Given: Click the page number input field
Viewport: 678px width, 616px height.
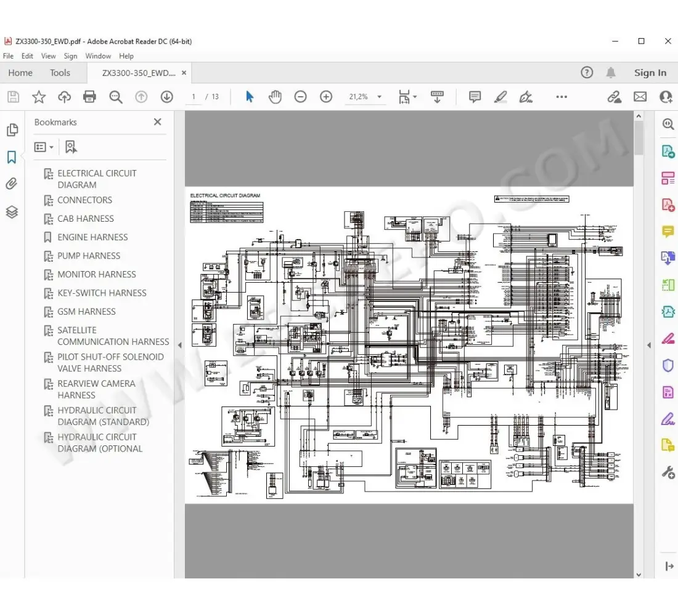Looking at the screenshot, I should pos(194,97).
